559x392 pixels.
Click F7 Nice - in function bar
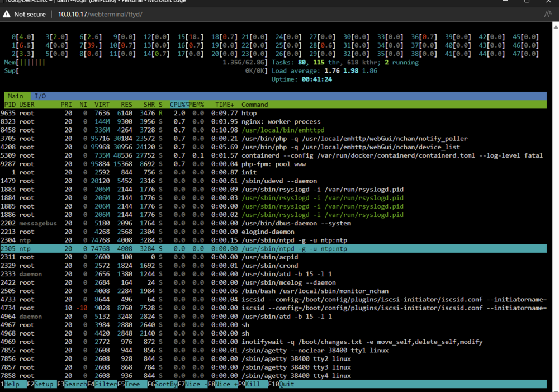coord(193,384)
